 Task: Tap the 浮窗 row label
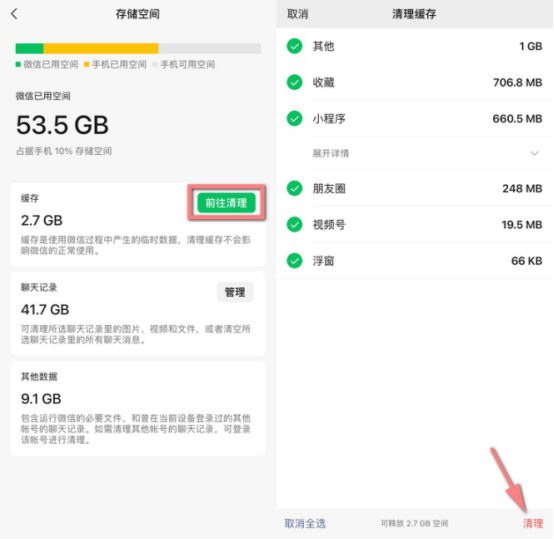tap(323, 261)
